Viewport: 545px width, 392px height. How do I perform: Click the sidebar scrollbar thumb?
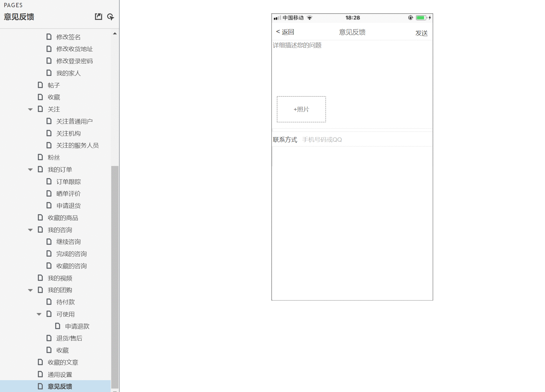115,277
